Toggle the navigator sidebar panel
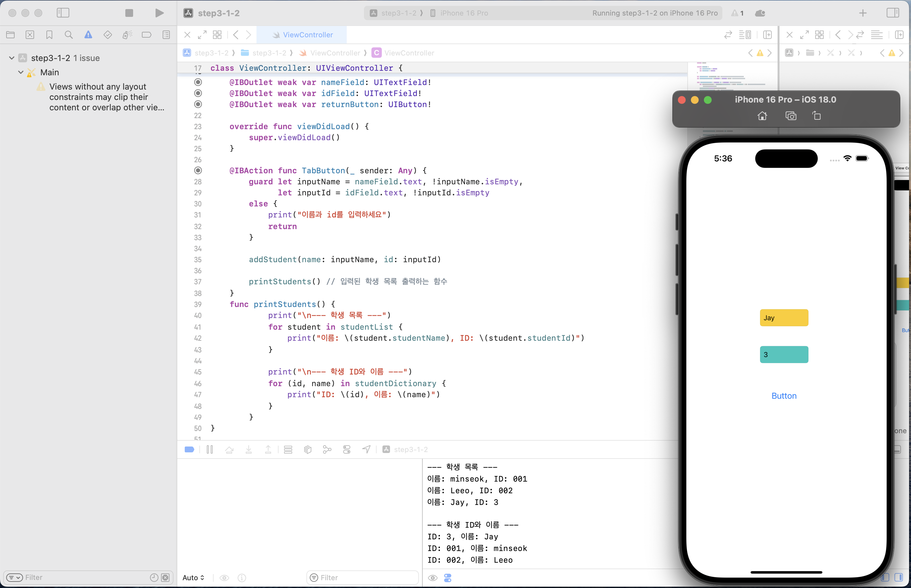 coord(63,13)
